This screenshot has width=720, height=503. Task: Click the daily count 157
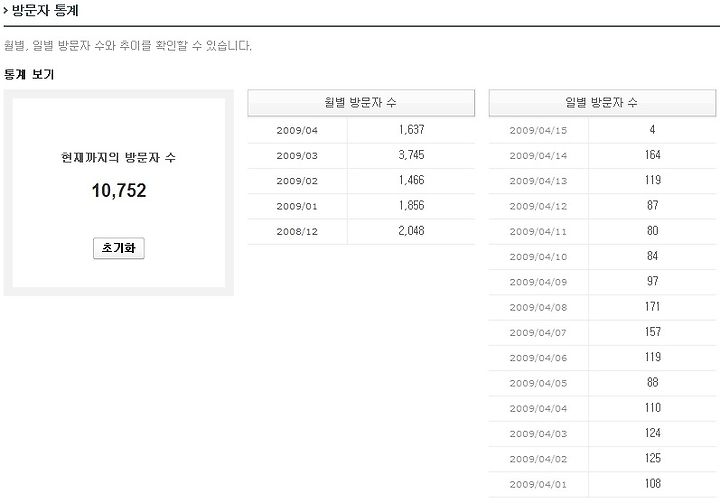click(652, 332)
